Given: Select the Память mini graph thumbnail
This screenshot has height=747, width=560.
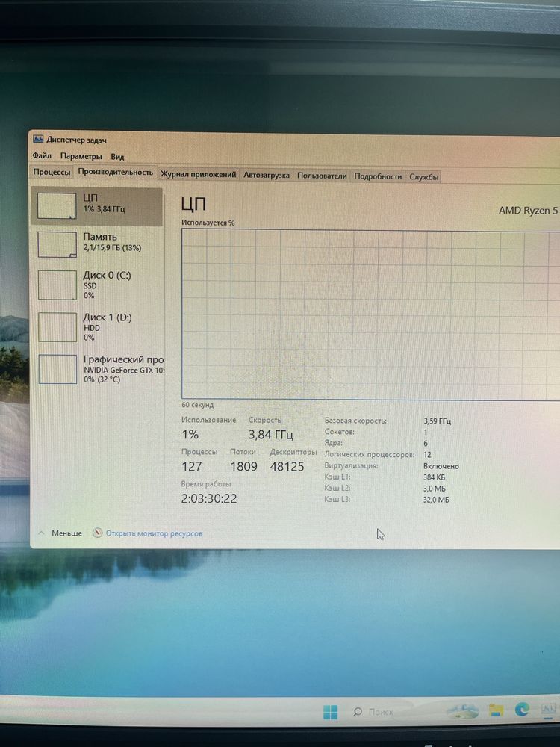Looking at the screenshot, I should pos(57,245).
